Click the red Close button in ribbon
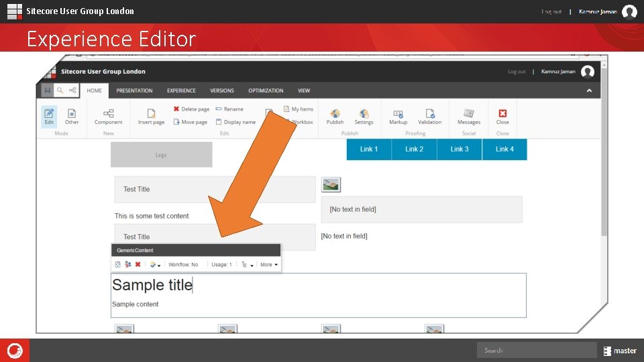 click(502, 117)
